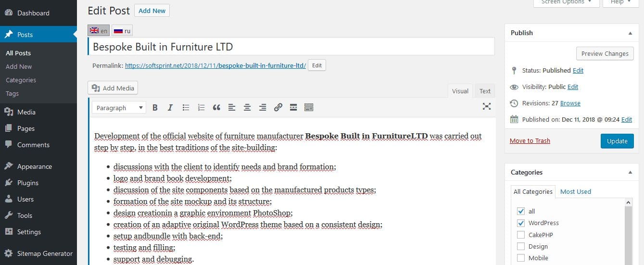Select the All Categories tab

pos(533,191)
